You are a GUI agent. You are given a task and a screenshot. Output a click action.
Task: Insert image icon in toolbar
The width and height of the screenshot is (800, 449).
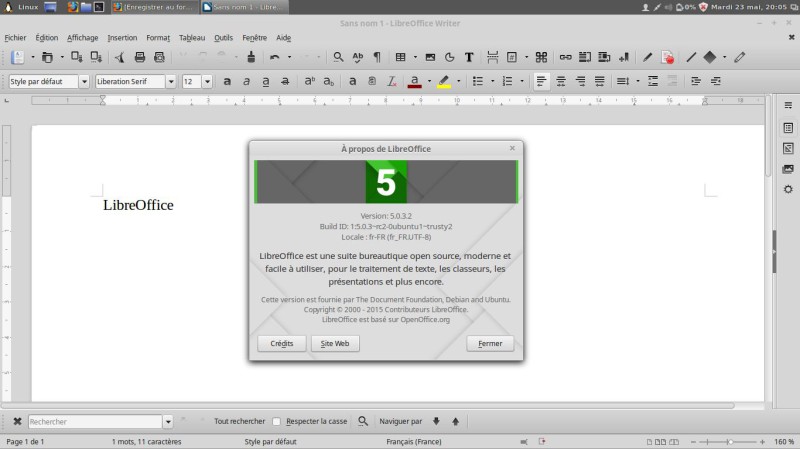(x=430, y=57)
